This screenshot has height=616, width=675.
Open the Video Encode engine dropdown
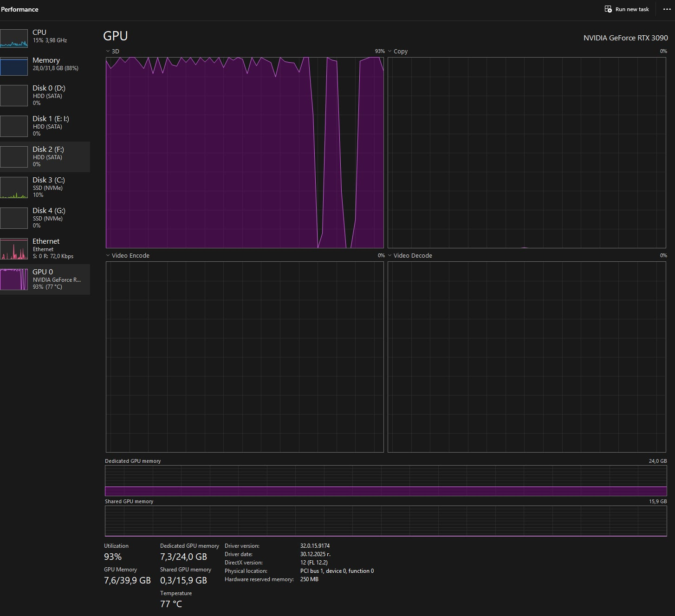tap(108, 256)
